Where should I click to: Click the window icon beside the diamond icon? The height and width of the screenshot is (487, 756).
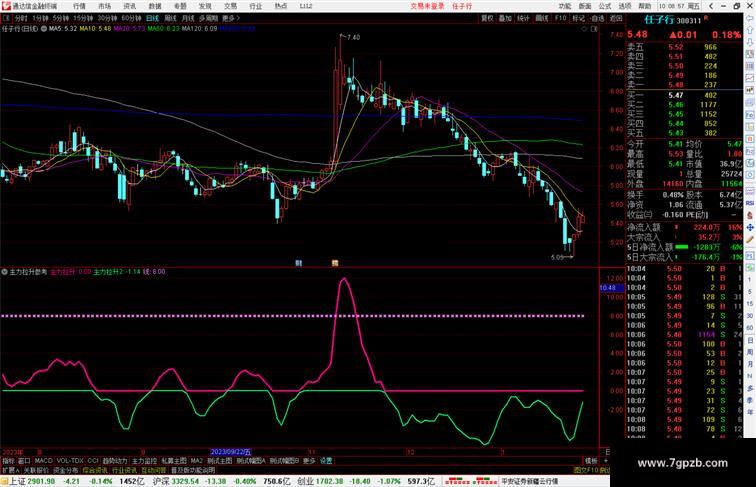tap(594, 29)
